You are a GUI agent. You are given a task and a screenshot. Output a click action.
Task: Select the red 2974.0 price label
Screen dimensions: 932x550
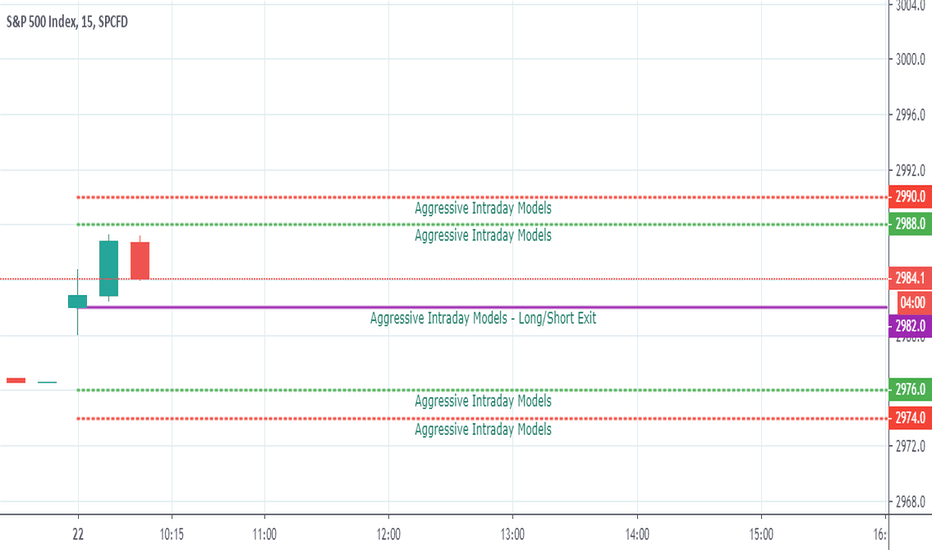pos(910,418)
